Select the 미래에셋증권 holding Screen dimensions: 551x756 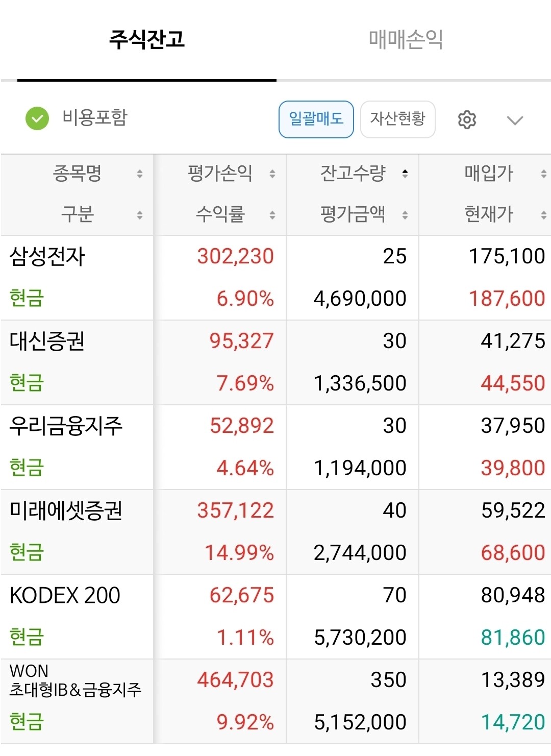point(66,510)
